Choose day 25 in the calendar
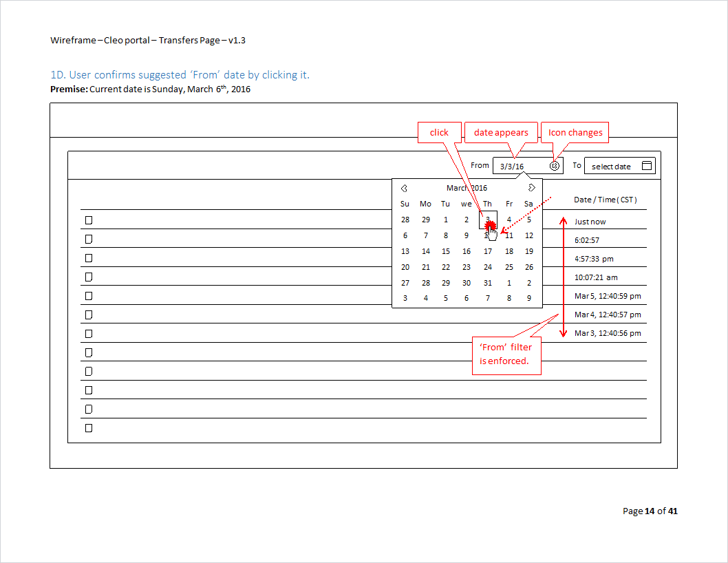 [x=509, y=267]
